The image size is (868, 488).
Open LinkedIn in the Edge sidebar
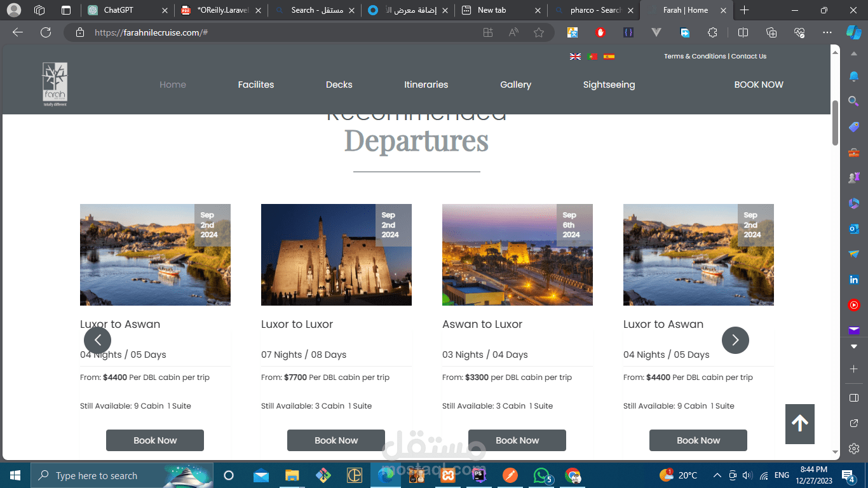854,280
